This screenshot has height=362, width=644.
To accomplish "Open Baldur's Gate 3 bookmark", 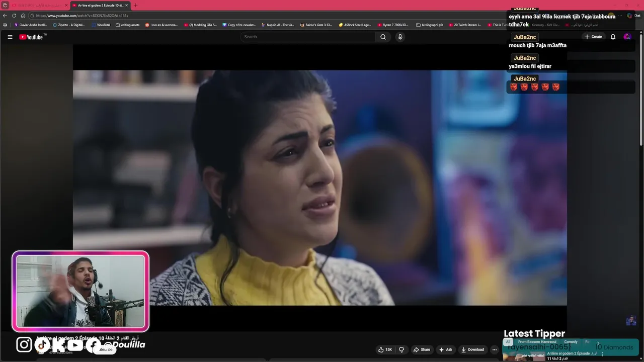I will click(316, 25).
